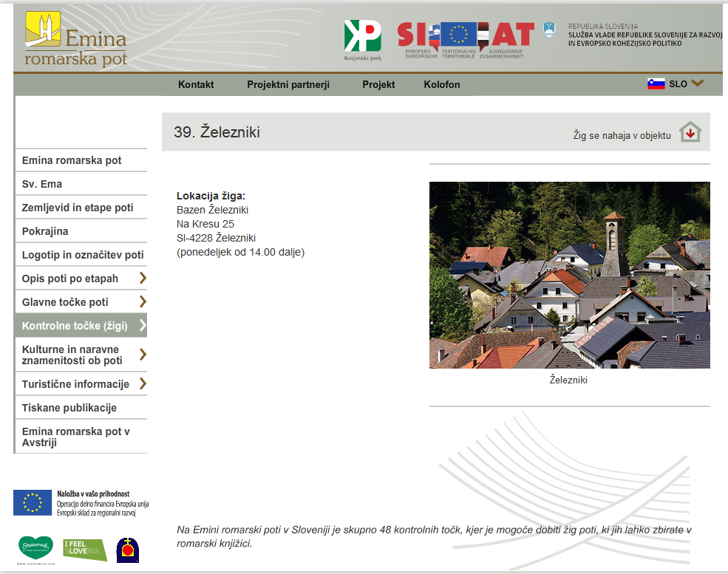Open the Projektni partnerji menu item
728x574 pixels.
coord(288,84)
